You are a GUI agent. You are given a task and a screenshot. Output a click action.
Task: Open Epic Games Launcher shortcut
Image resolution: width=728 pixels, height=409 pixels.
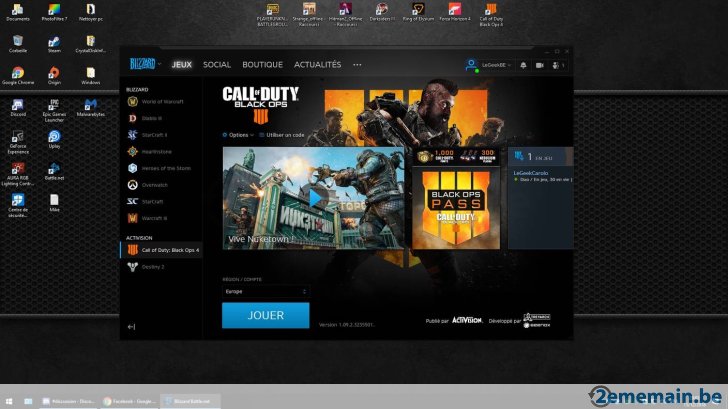coord(54,110)
